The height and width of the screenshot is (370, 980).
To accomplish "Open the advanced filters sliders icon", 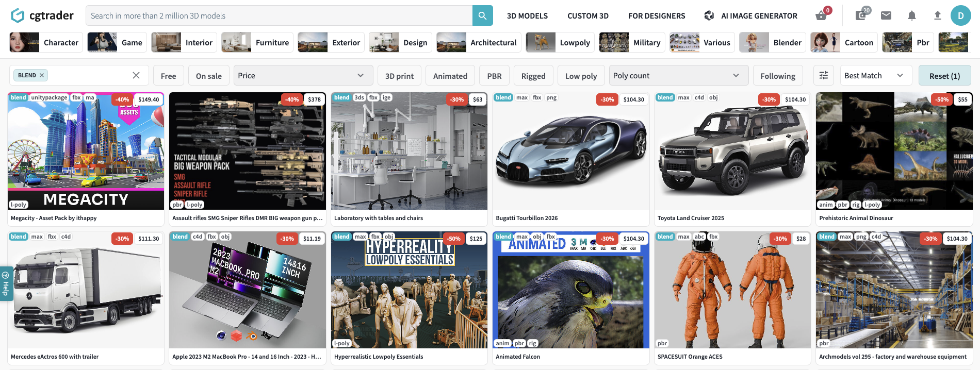I will tap(824, 75).
